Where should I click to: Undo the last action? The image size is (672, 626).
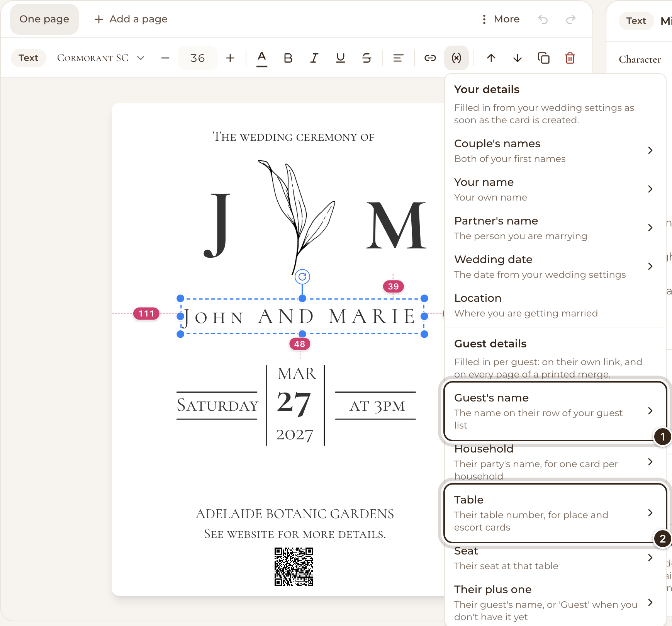(543, 19)
